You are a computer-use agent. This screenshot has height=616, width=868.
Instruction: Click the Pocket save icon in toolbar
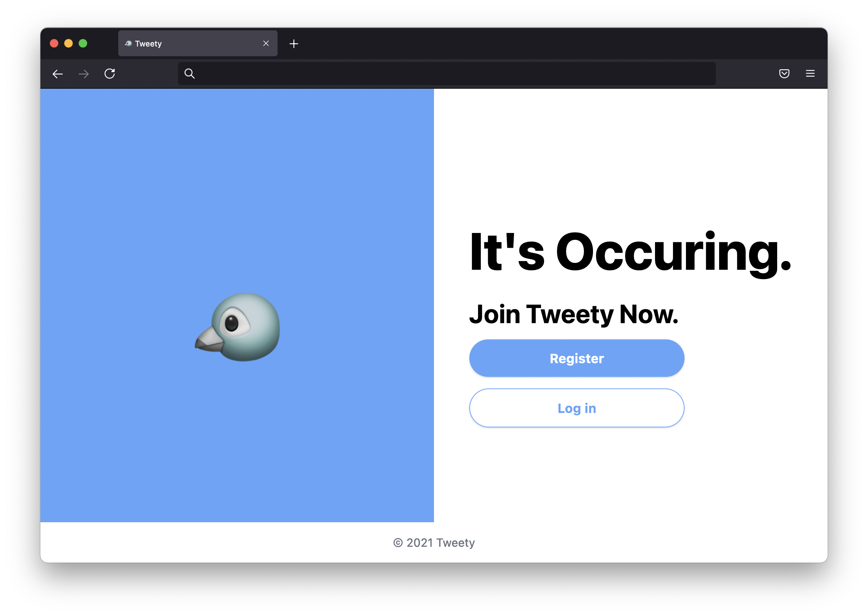784,73
